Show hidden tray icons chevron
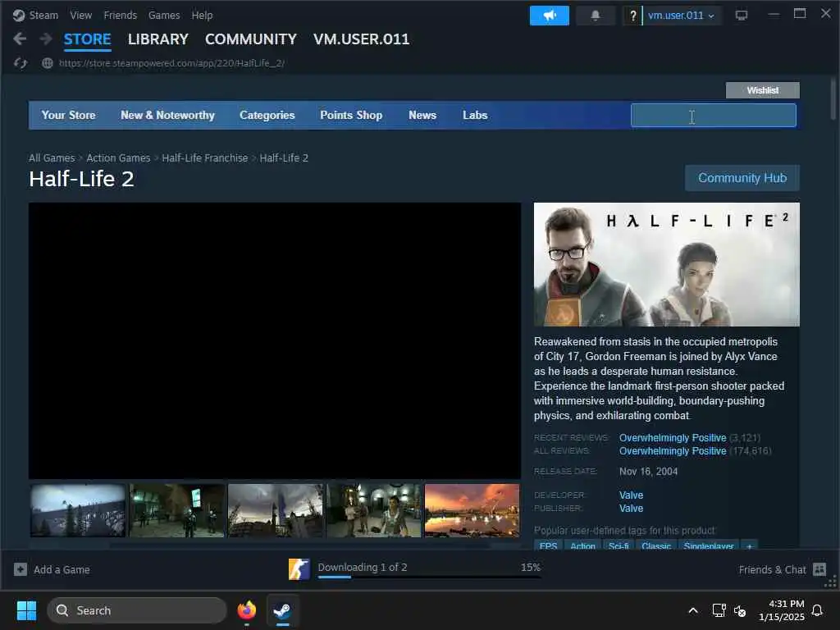 692,610
